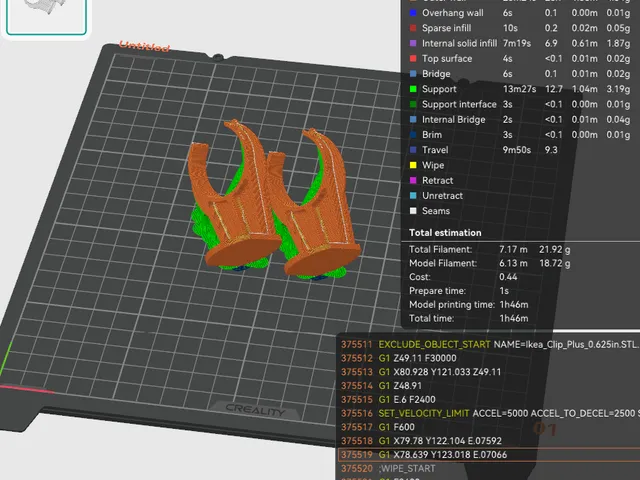Select G-code line 375520 WIPE_START
Viewport: 640px width, 480px height.
click(489, 469)
